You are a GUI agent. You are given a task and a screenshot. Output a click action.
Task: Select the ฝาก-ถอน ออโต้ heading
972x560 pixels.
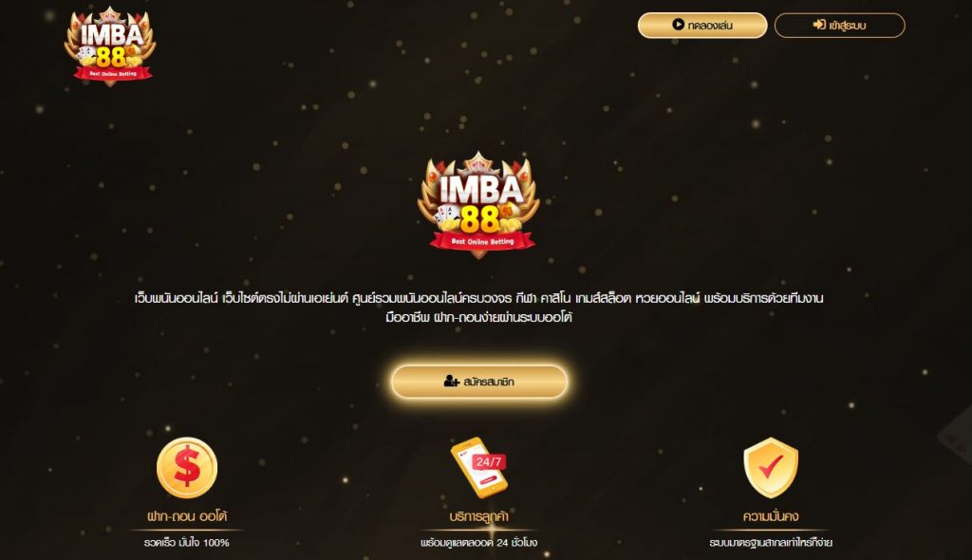187,516
